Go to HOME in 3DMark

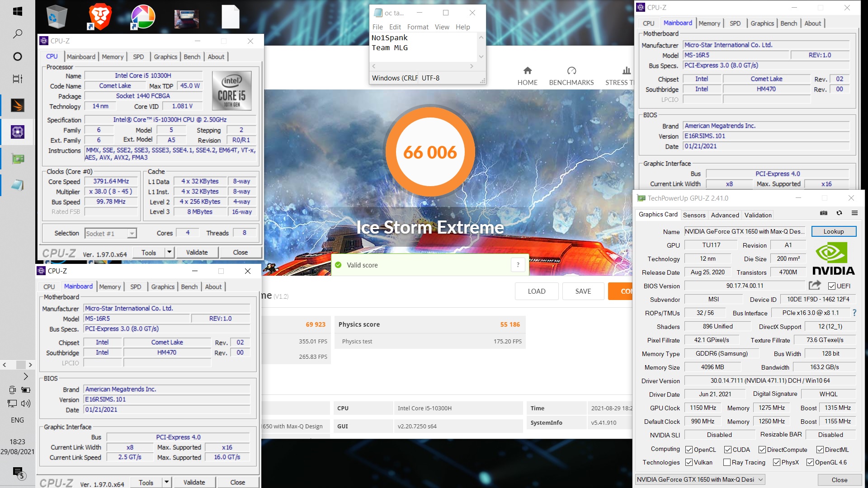527,76
